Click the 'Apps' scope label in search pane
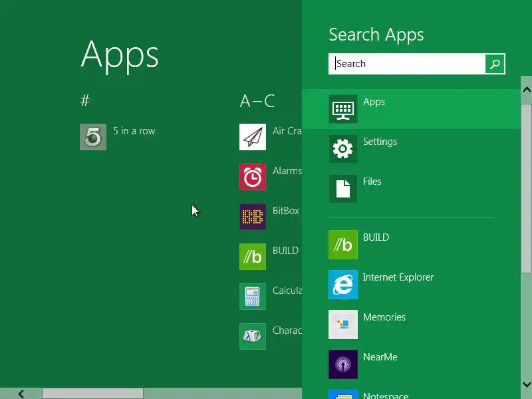This screenshot has height=399, width=532. (374, 102)
